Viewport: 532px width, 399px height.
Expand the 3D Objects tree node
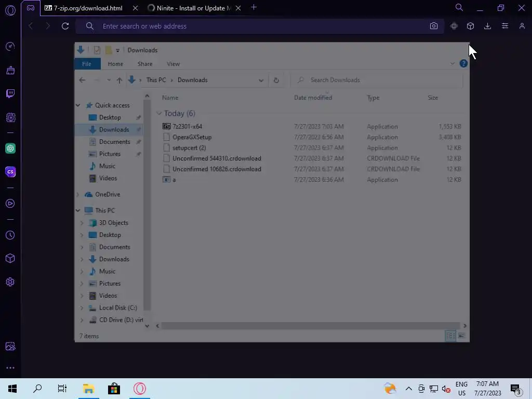click(x=82, y=223)
